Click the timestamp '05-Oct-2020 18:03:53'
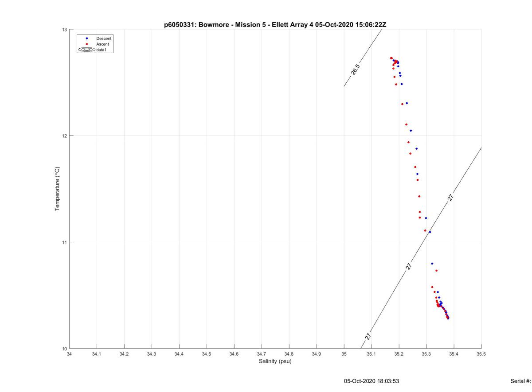Screen dimensions: 532x392 [x=371, y=381]
